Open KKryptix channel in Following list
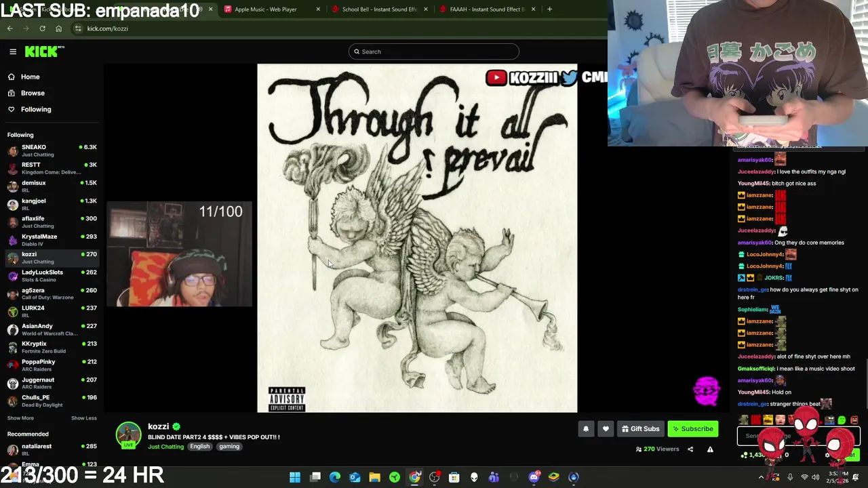The width and height of the screenshot is (868, 488). [52, 347]
